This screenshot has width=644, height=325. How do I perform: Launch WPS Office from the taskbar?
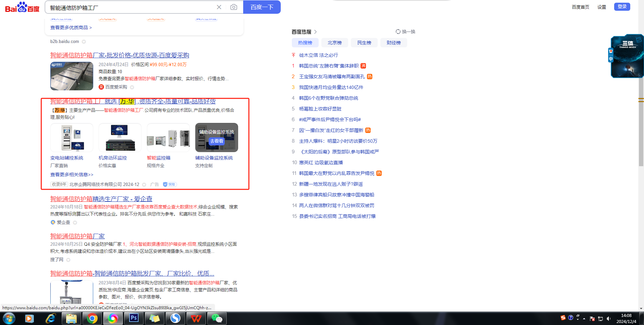click(196, 318)
